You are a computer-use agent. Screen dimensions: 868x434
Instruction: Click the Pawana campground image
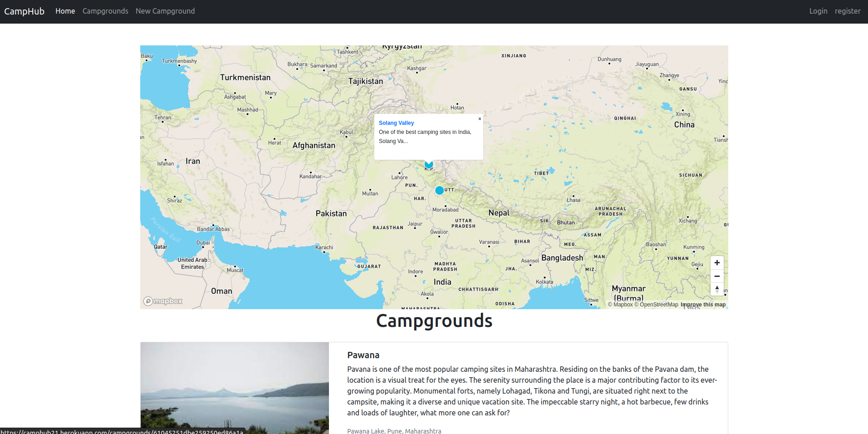pos(235,388)
